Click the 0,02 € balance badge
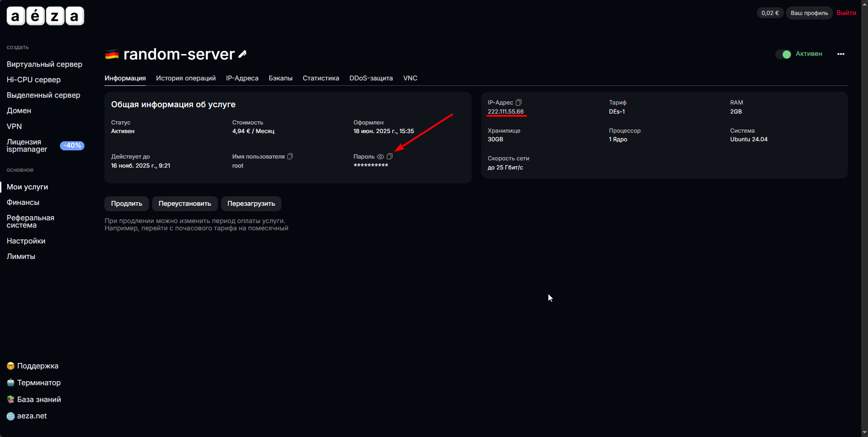This screenshot has height=437, width=868. point(770,13)
